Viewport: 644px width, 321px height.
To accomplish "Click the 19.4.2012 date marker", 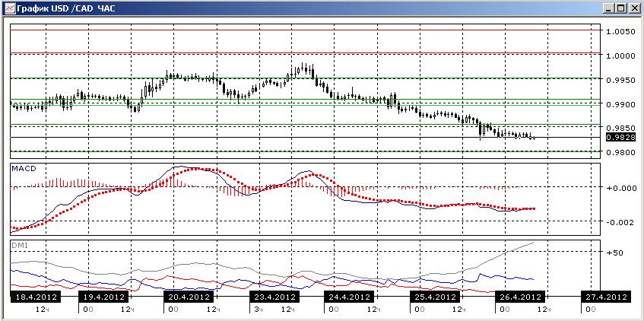I will [x=103, y=297].
